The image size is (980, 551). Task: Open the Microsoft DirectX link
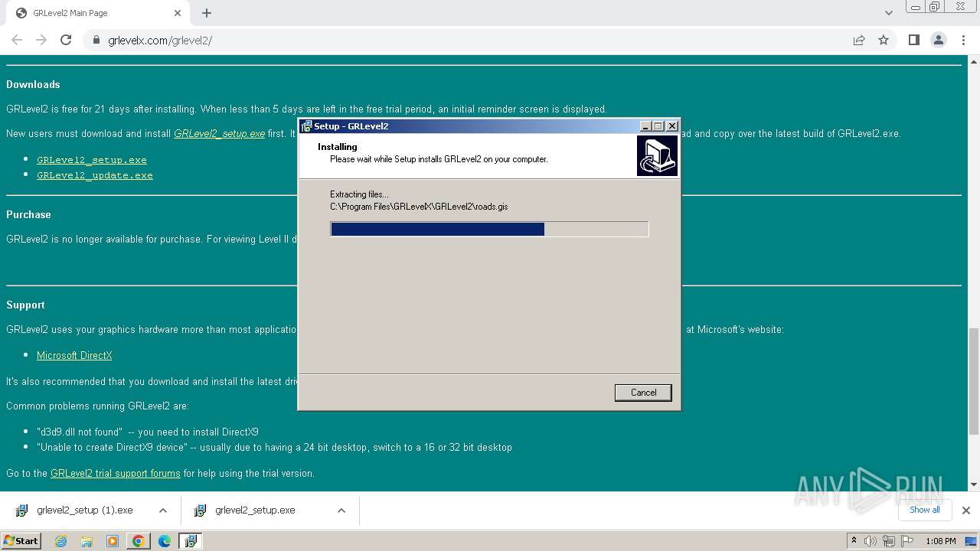74,355
